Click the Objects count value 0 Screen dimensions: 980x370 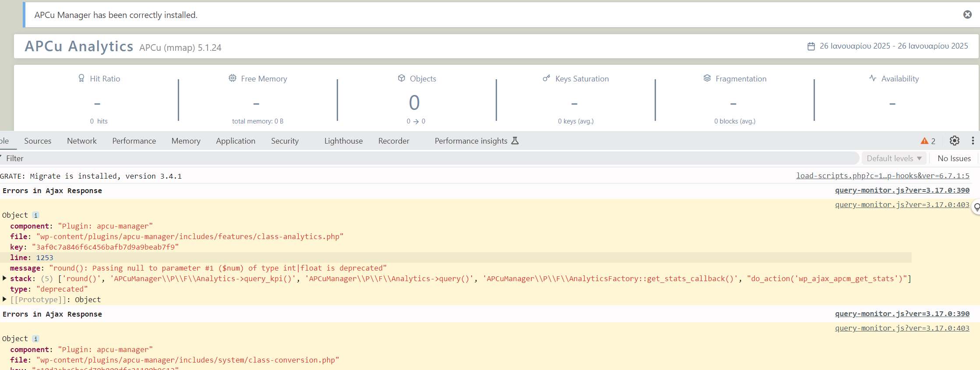click(414, 103)
